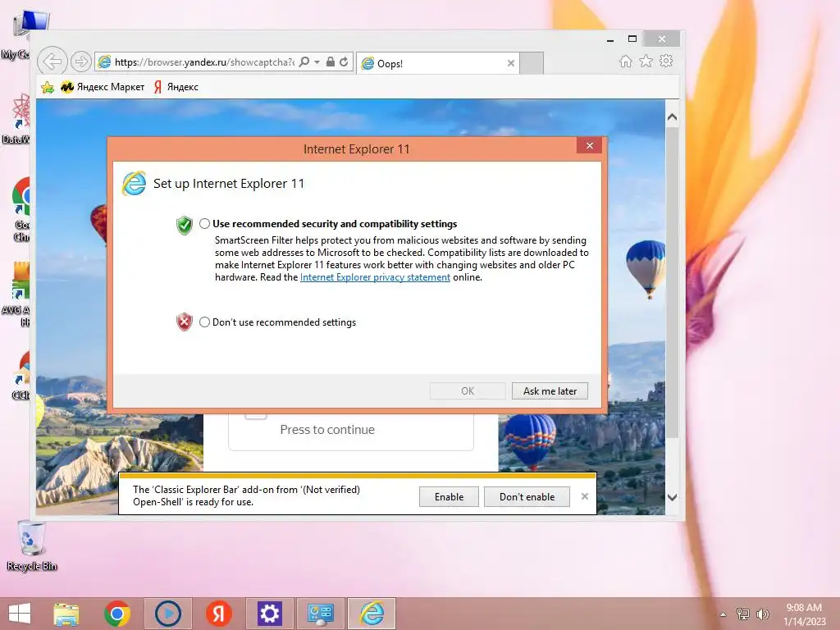The height and width of the screenshot is (630, 840).
Task: Open network status tray icon
Action: [743, 614]
